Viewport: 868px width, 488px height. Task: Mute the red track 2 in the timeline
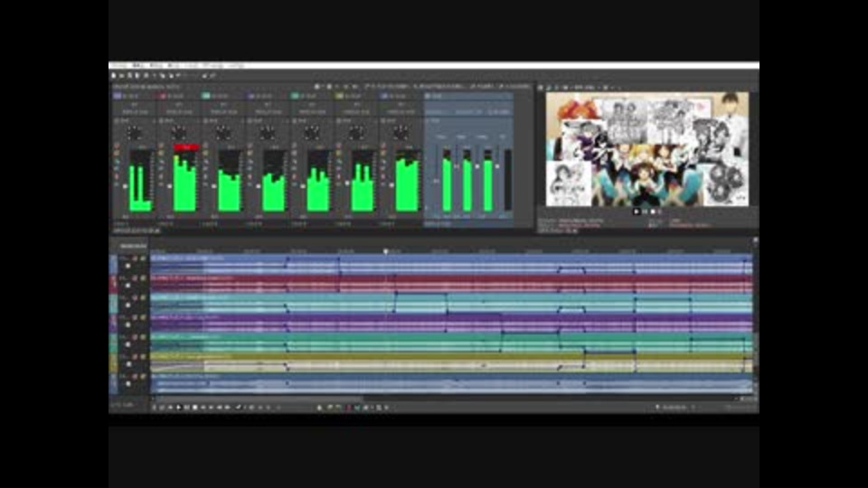tap(135, 278)
